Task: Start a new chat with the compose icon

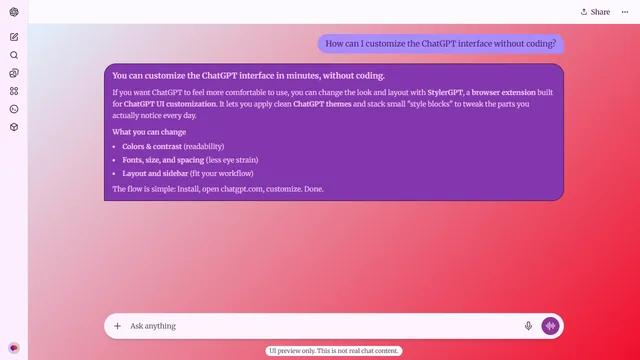Action: pos(14,37)
